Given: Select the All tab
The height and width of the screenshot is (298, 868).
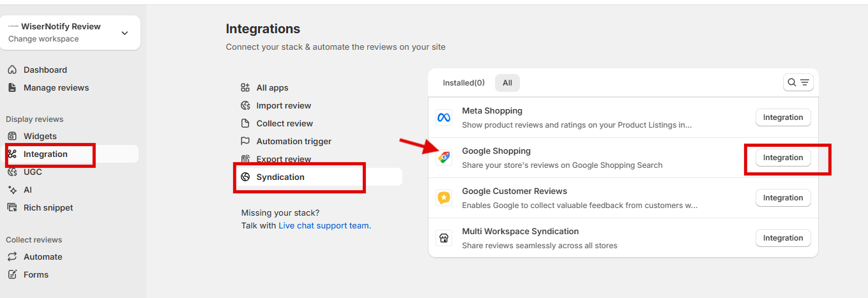Looking at the screenshot, I should pyautogui.click(x=507, y=83).
